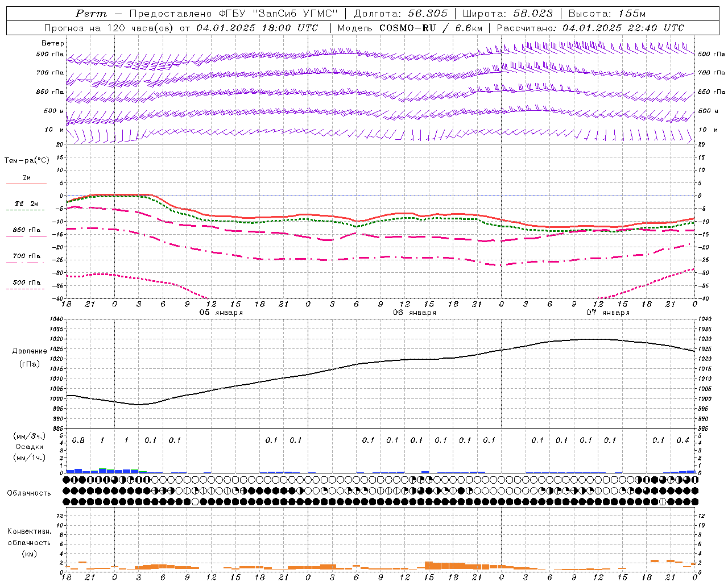The width and height of the screenshot is (728, 582).
Task: Click the "Долгота: 56.305" header field
Action: click(x=400, y=14)
